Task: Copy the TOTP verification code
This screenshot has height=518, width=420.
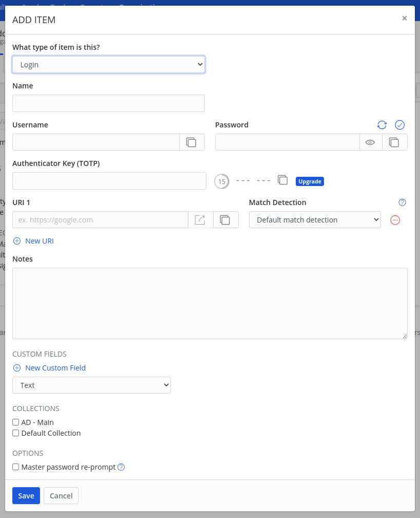Action: [282, 180]
